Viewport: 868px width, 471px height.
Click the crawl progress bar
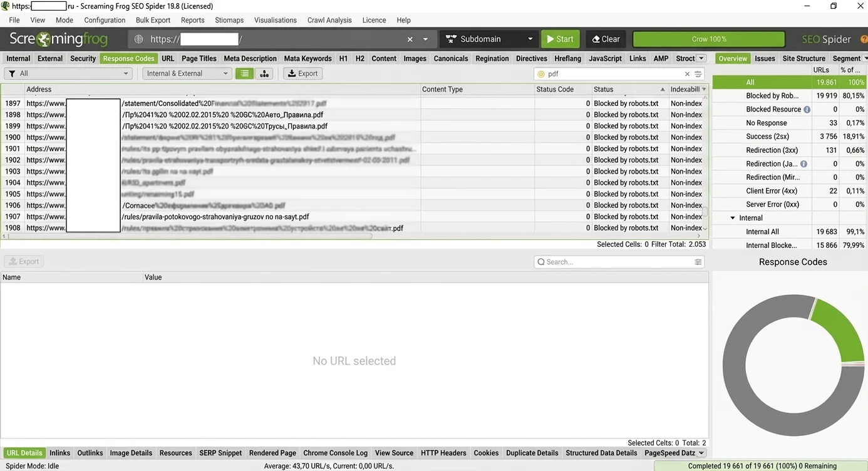tap(708, 39)
